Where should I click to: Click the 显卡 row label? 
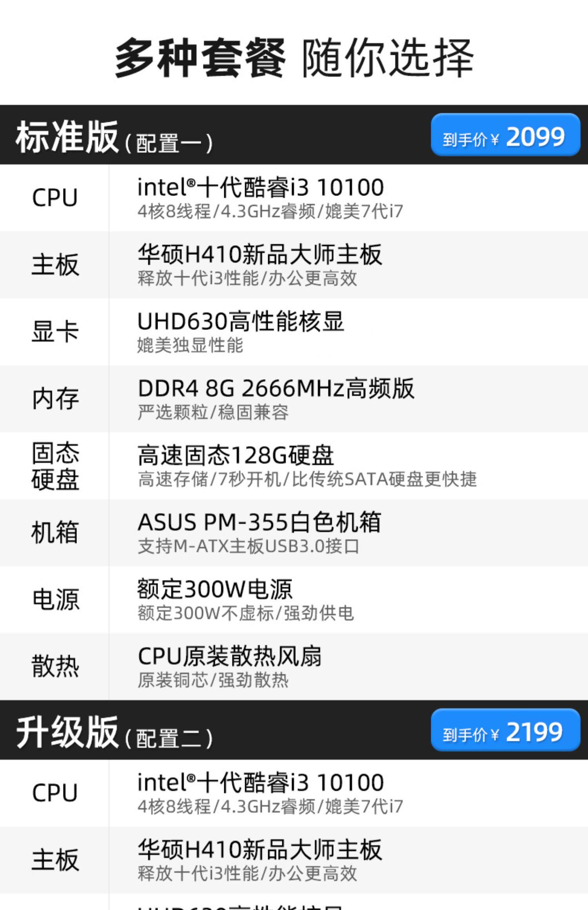[55, 331]
